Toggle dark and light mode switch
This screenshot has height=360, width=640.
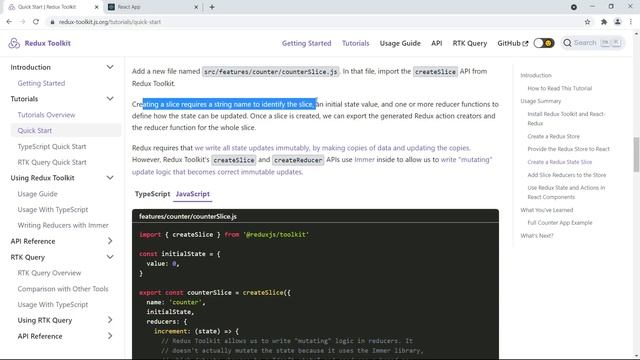pos(544,43)
